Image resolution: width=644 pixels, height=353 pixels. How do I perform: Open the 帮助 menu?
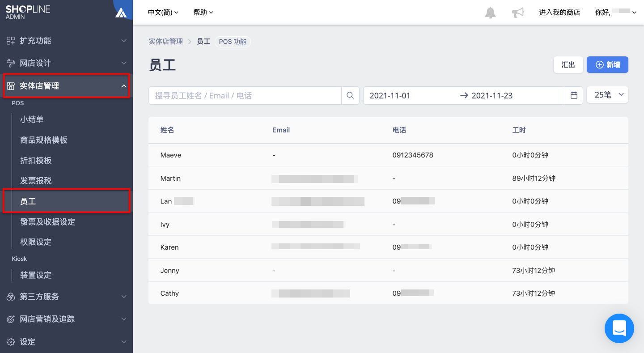click(203, 13)
